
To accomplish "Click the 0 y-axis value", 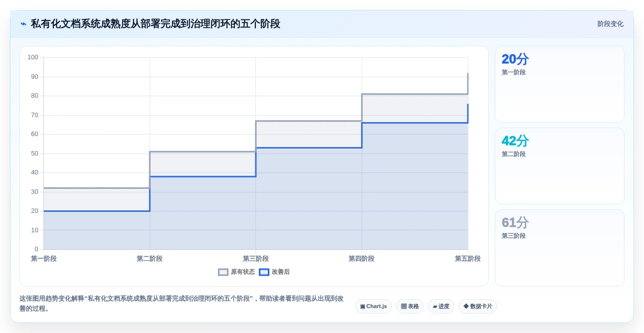I will [36, 249].
